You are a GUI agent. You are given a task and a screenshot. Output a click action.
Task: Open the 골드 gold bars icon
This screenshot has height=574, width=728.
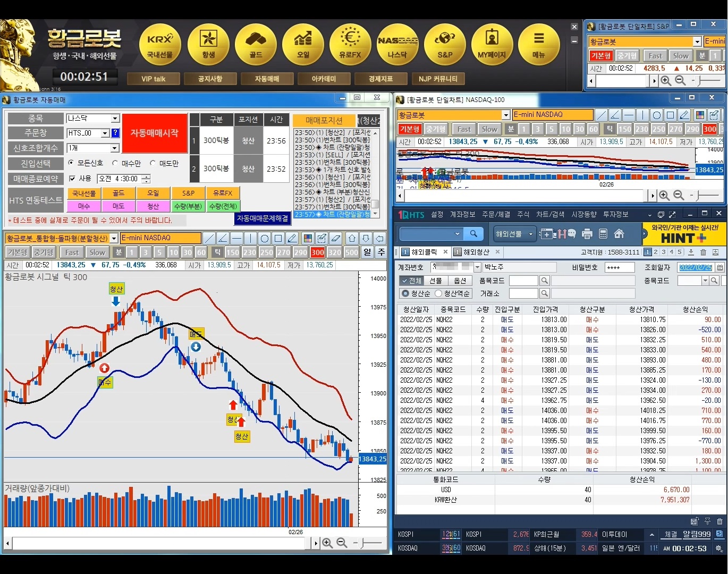[256, 44]
